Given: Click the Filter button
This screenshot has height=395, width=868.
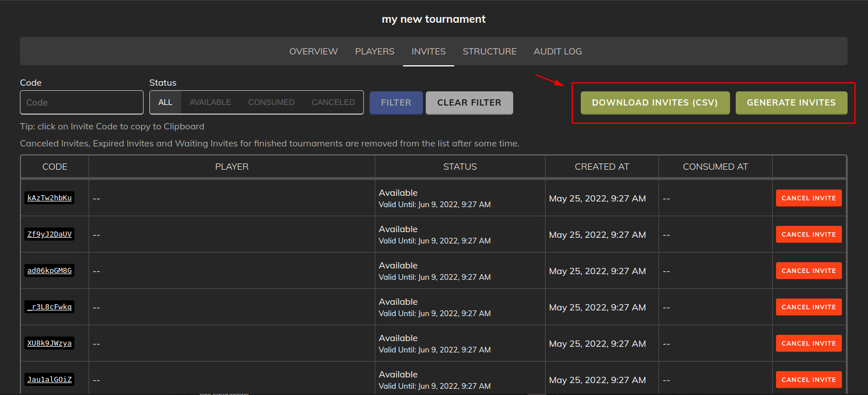Looking at the screenshot, I should pyautogui.click(x=396, y=103).
